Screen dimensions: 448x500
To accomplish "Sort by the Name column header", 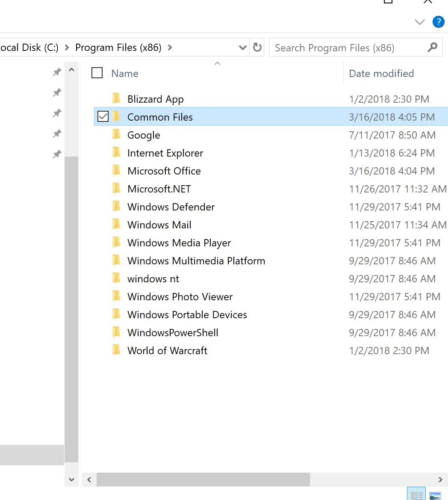I will tap(124, 73).
